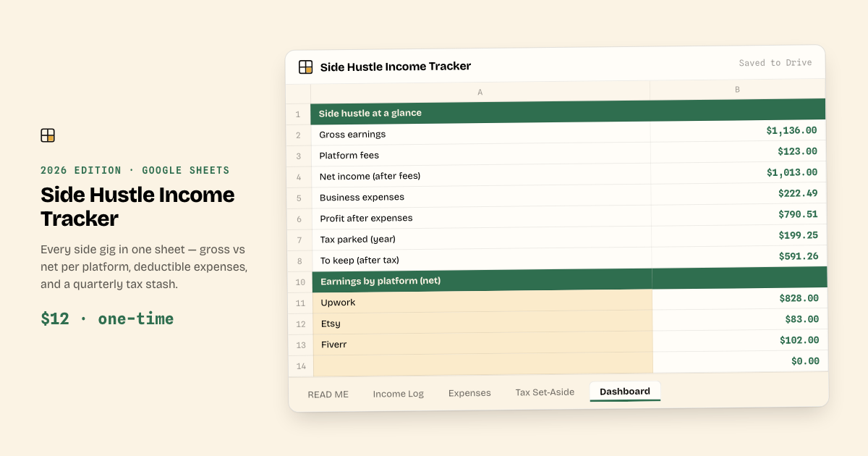This screenshot has width=868, height=456.
Task: Select the $123.00 cell
Action: coord(739,151)
